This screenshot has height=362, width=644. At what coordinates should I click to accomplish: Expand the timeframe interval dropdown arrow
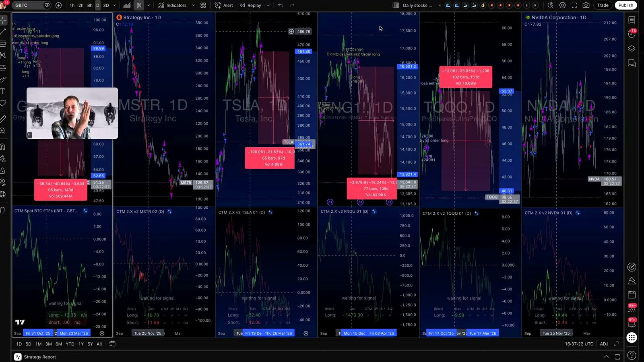(115, 5)
